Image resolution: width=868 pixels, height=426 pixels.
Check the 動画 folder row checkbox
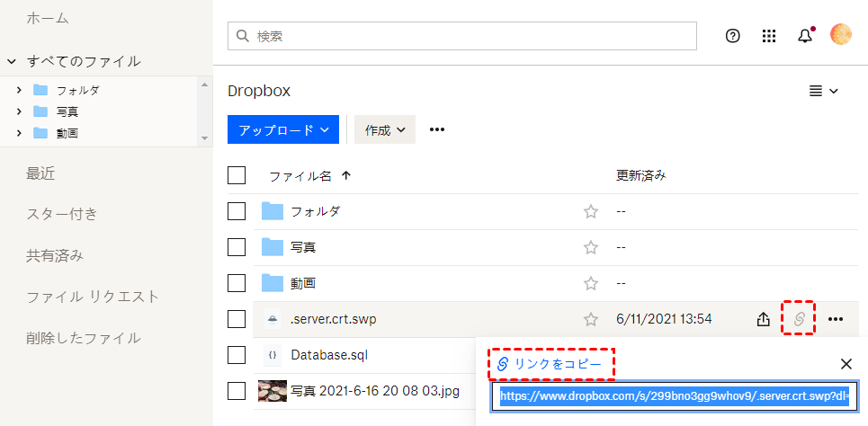tap(237, 283)
